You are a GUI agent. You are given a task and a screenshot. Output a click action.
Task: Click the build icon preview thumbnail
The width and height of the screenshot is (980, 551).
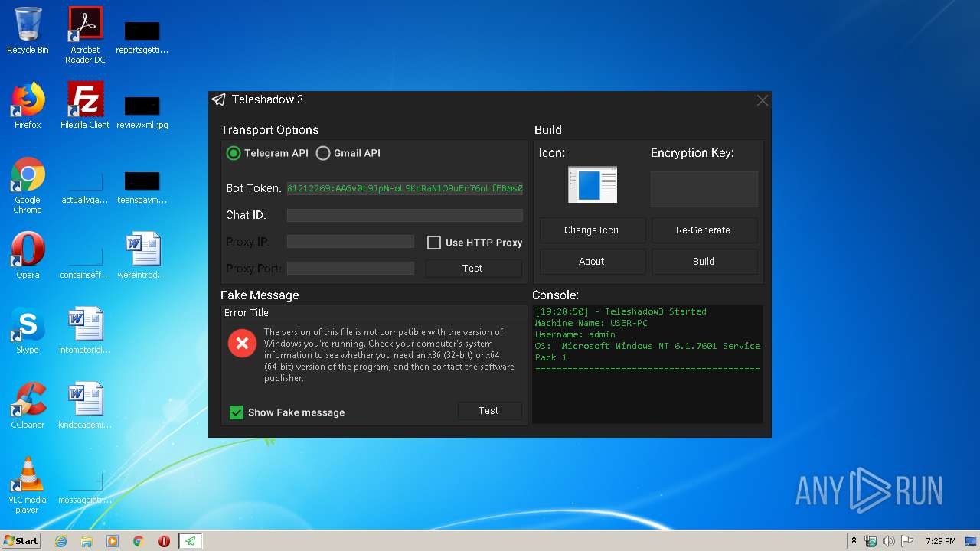[592, 185]
